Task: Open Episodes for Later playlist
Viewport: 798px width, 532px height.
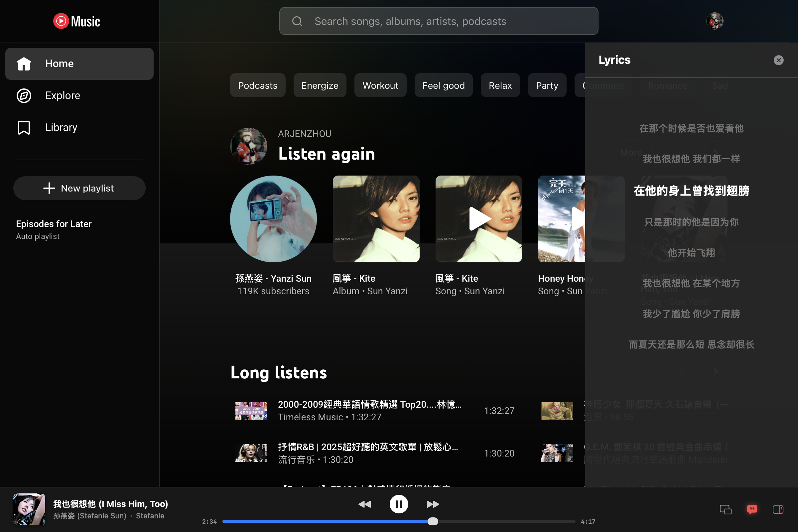Action: [x=54, y=230]
